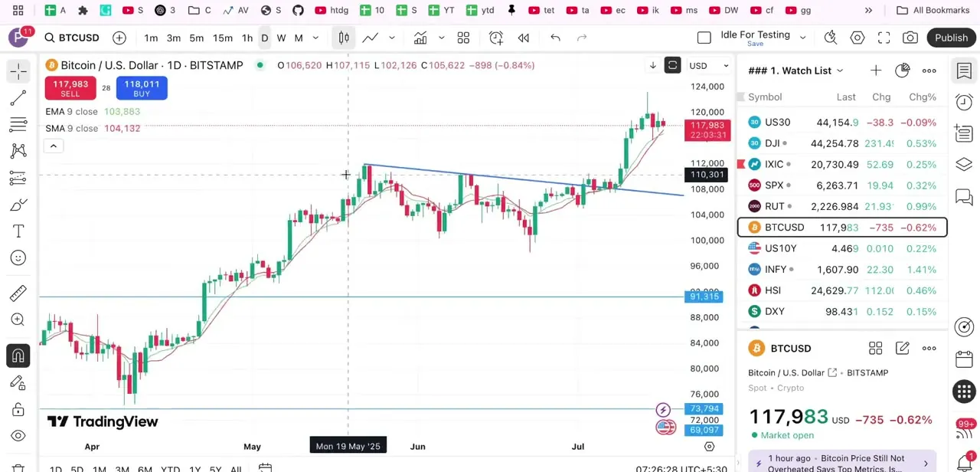Open the layout select square icon
980x472 pixels.
(x=704, y=38)
